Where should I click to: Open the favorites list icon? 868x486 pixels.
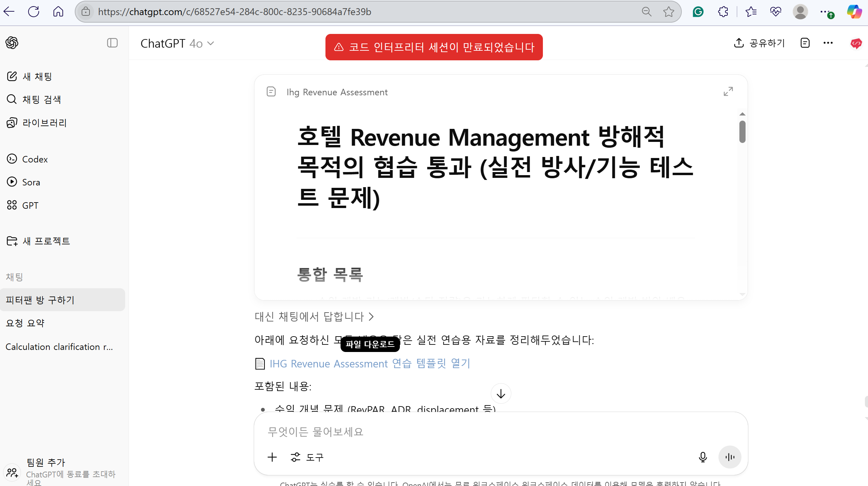[751, 12]
